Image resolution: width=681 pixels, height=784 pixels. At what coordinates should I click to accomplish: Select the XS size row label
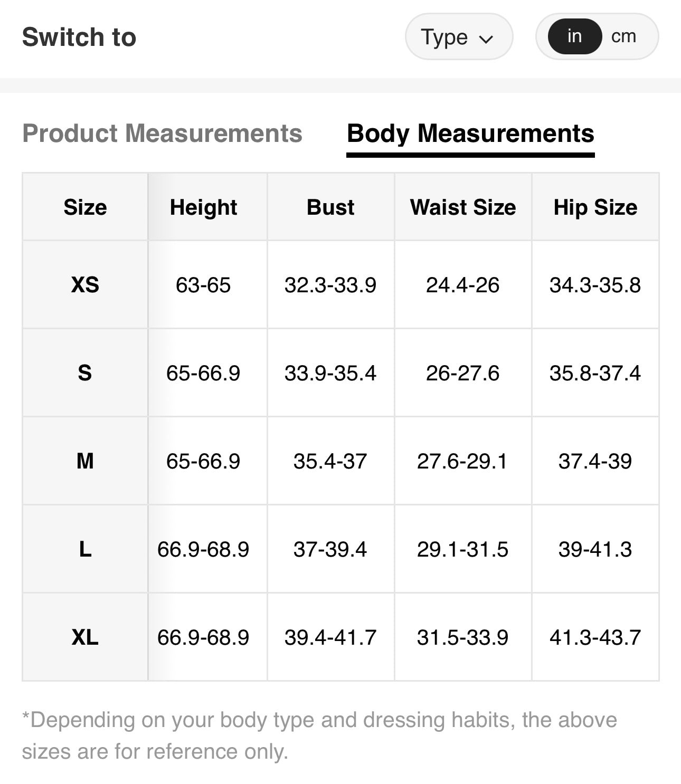click(x=85, y=285)
